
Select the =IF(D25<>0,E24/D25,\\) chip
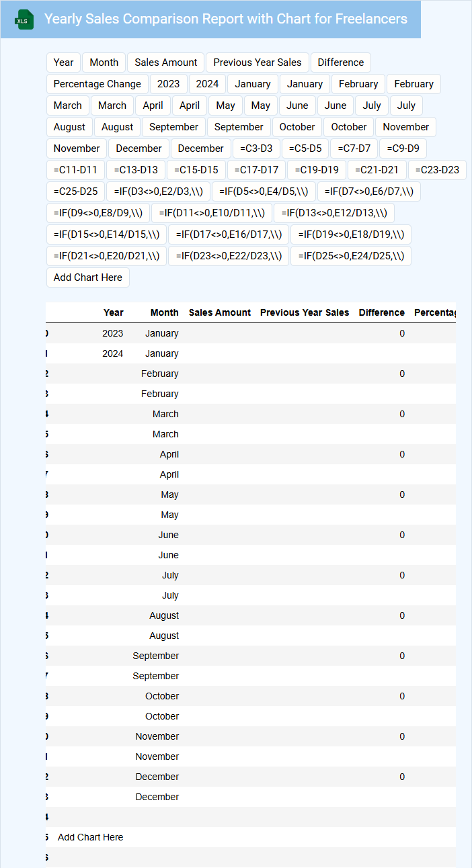click(351, 256)
